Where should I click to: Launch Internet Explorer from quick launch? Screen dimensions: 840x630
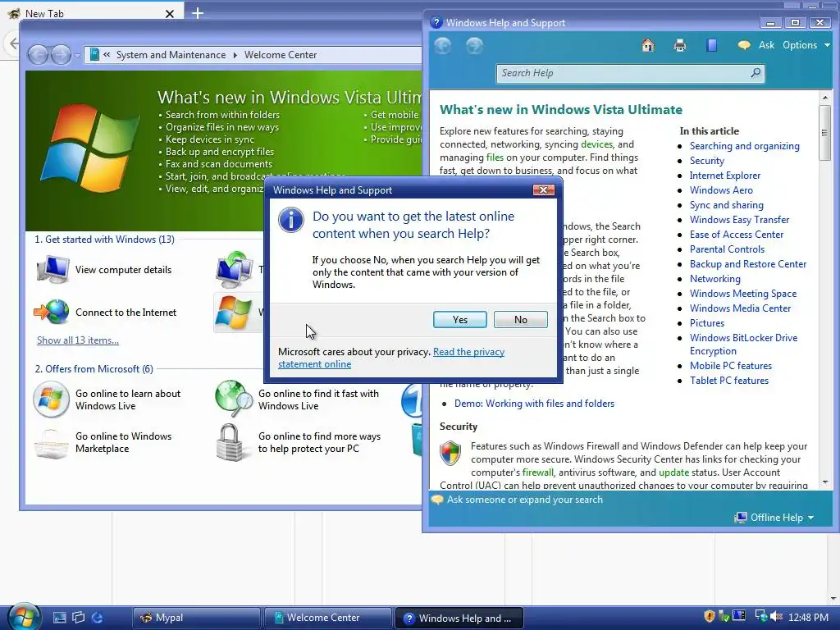(x=97, y=618)
